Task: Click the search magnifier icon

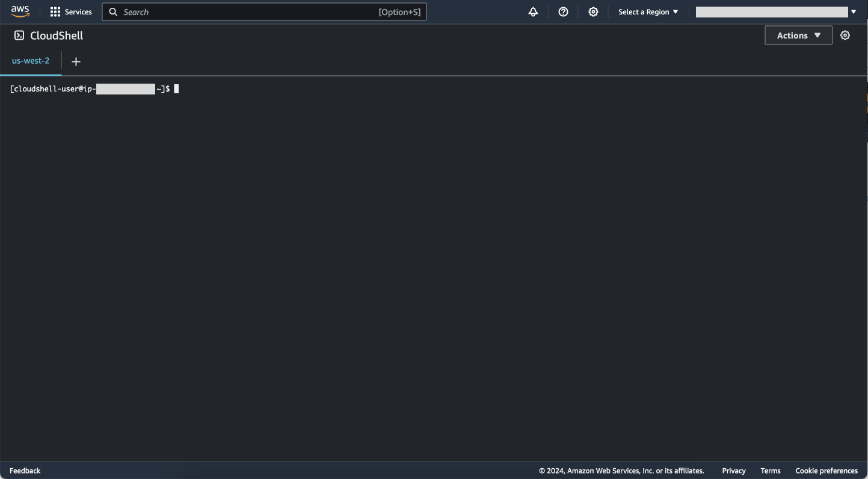Action: pos(113,12)
